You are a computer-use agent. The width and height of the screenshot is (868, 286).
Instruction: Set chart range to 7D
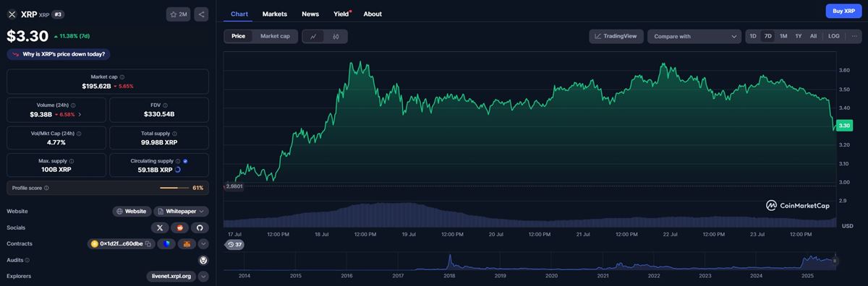768,36
